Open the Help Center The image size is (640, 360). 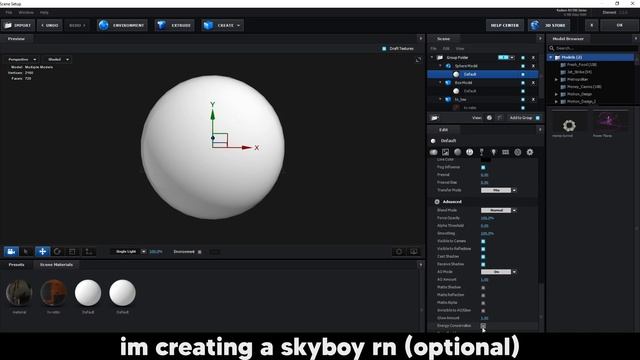coord(504,25)
